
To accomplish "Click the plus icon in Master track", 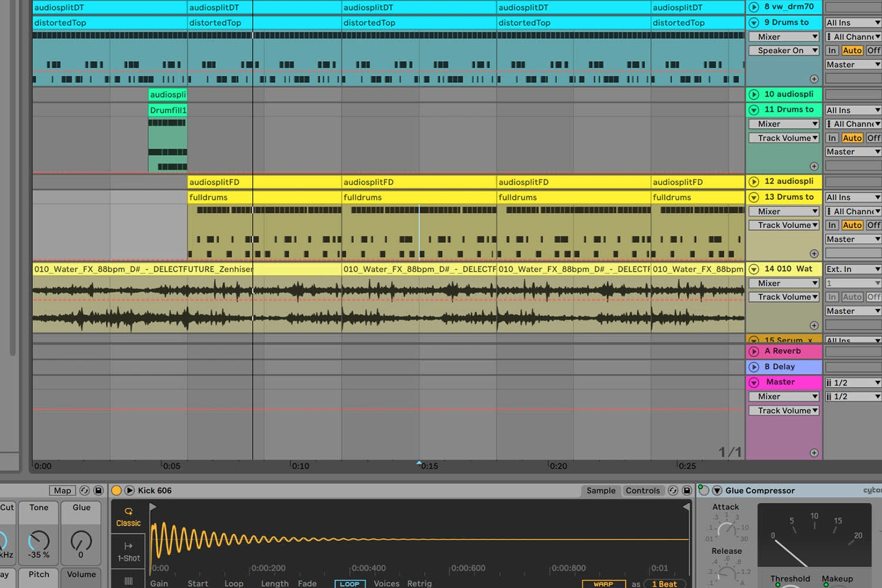I will [x=814, y=453].
